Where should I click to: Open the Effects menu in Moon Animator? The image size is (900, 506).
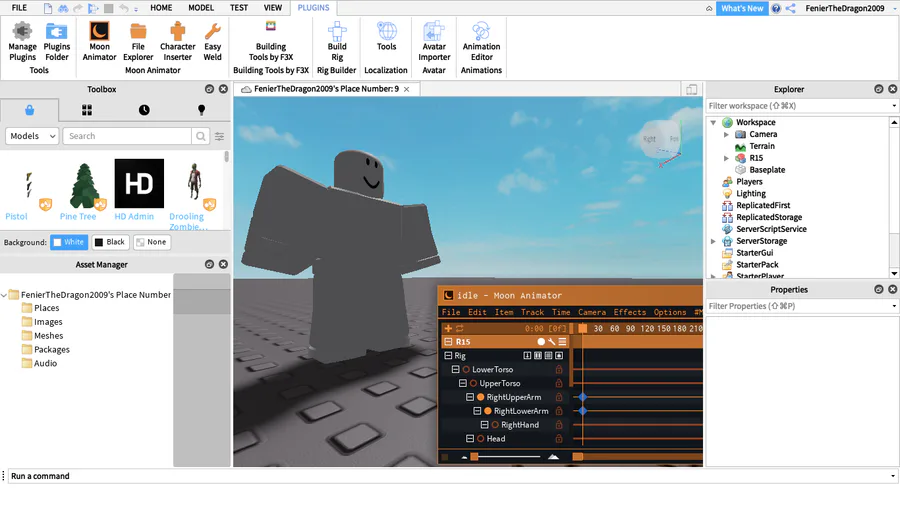coord(630,312)
